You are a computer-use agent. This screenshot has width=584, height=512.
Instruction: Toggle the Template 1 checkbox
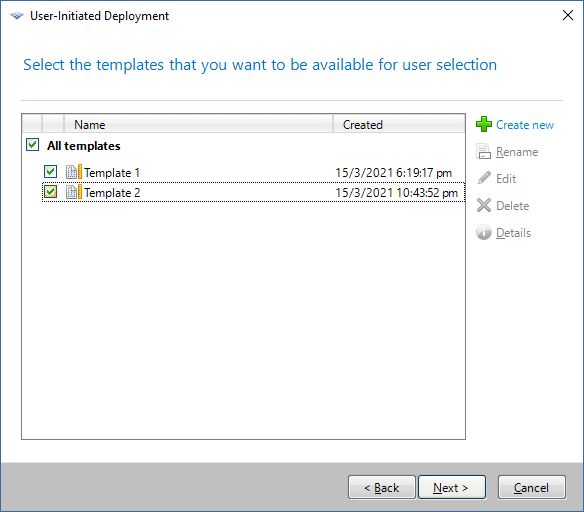(x=50, y=172)
